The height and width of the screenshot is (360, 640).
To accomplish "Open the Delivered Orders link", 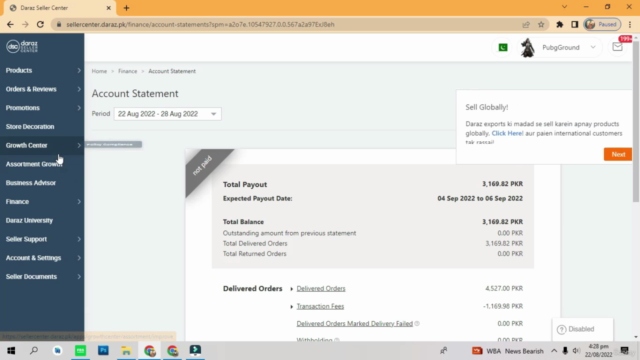I will coord(321,289).
